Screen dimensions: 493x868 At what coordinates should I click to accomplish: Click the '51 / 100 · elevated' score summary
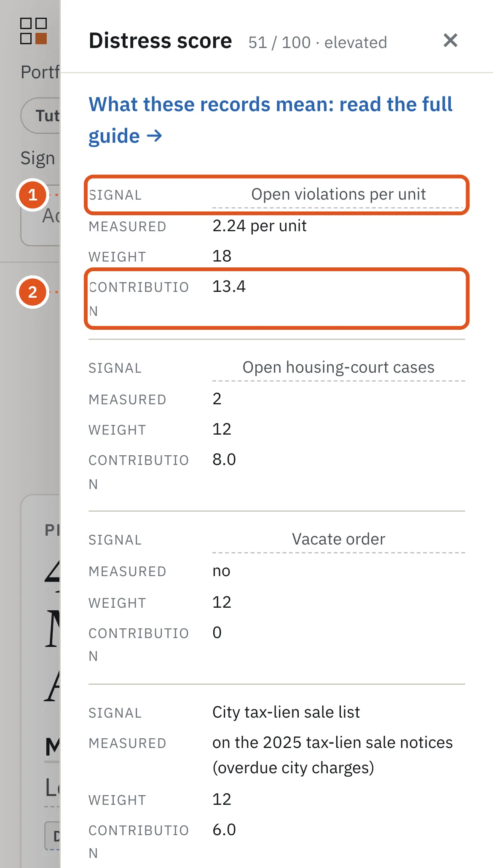pos(317,43)
